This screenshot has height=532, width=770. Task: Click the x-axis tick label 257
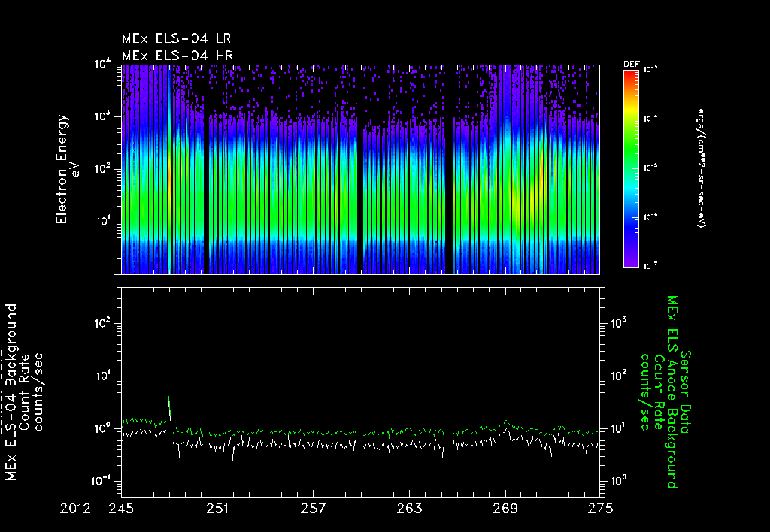point(313,509)
